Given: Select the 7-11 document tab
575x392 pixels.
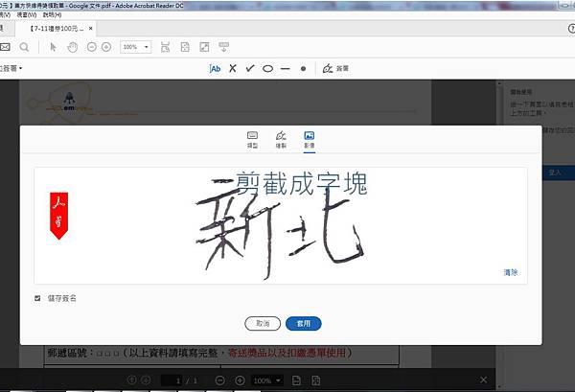Looking at the screenshot, I should (x=57, y=28).
